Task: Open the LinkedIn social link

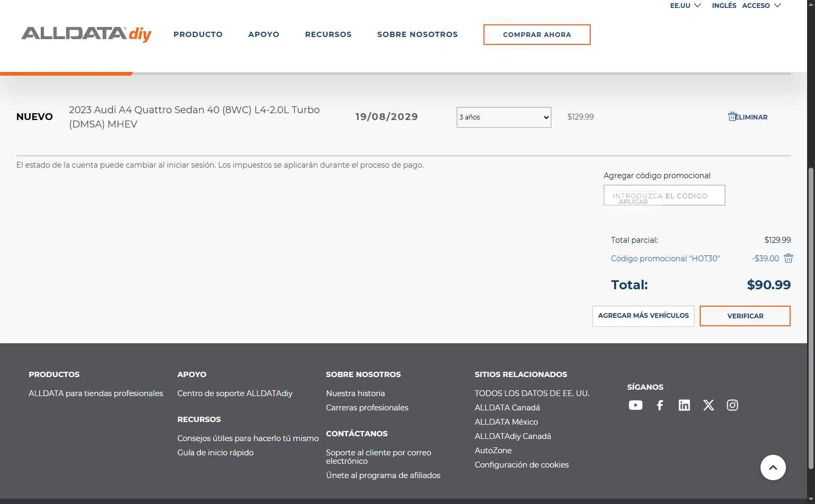Action: (684, 405)
